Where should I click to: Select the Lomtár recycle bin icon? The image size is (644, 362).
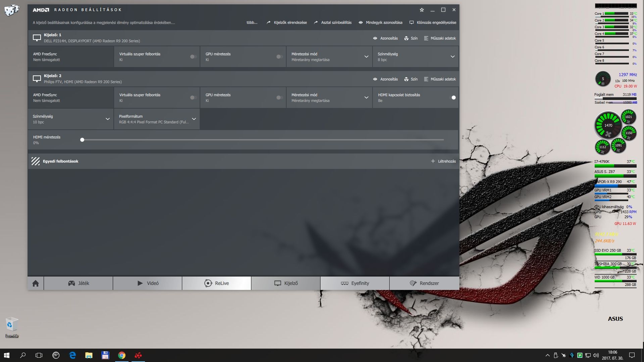click(12, 327)
